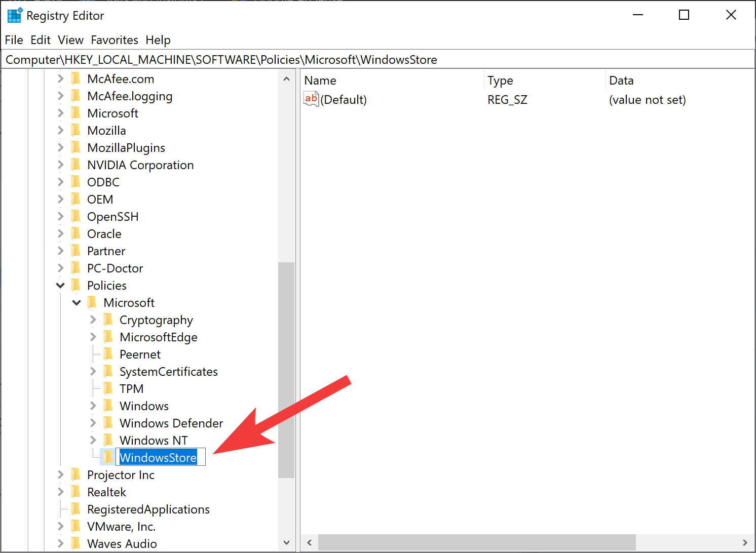This screenshot has width=756, height=553.
Task: Click the Registry Editor title bar icon
Action: (14, 15)
